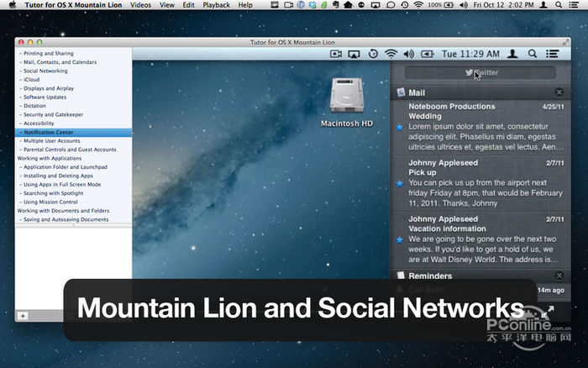Select Mail, Contacts, and Calendars lesson
This screenshot has width=588, height=368.
60,62
